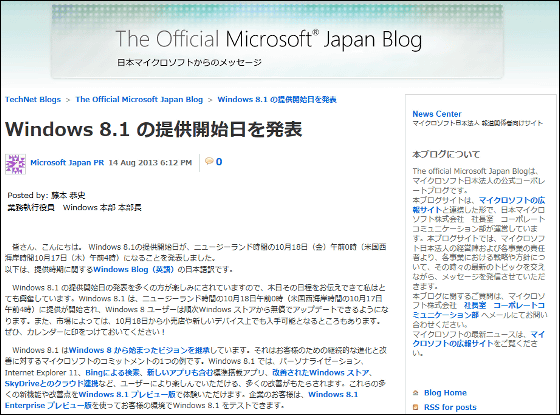The width and height of the screenshot is (560, 415).
Task: Click the Blog Home text link
Action: point(445,393)
